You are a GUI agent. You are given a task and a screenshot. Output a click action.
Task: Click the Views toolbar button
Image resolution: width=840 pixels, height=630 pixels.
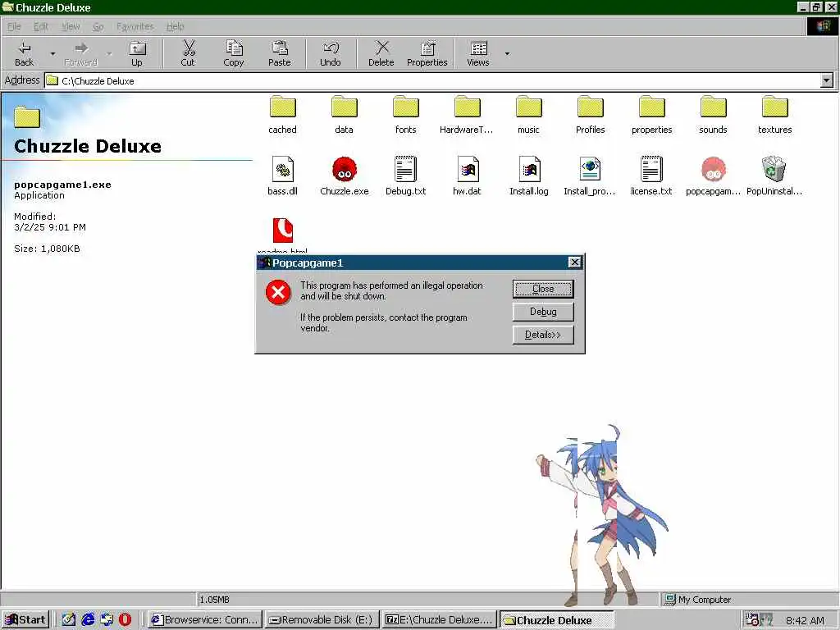pos(478,53)
